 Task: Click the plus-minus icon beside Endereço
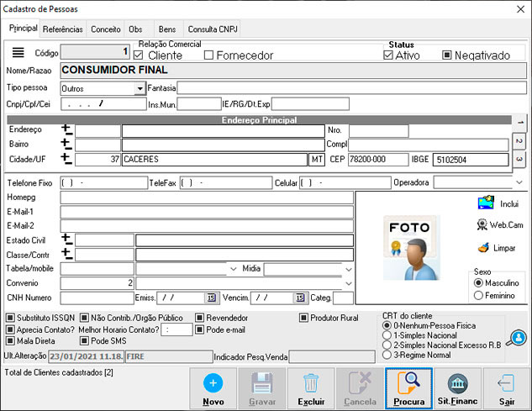67,130
